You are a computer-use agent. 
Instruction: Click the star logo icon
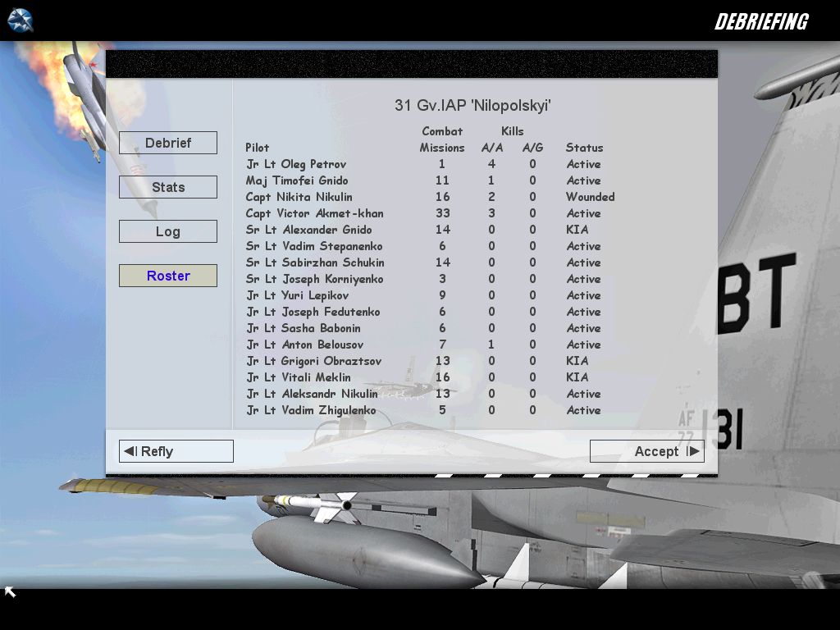click(x=21, y=21)
